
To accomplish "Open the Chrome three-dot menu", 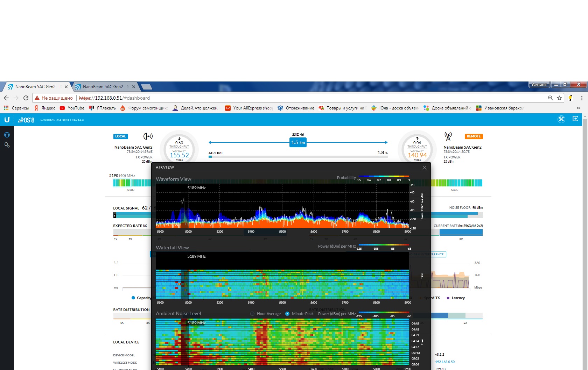I will (x=582, y=98).
